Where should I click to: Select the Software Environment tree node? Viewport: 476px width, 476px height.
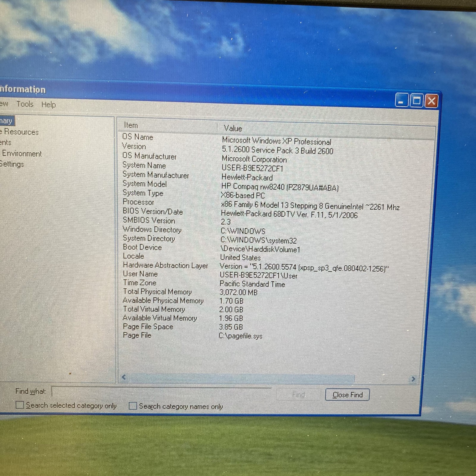21,154
